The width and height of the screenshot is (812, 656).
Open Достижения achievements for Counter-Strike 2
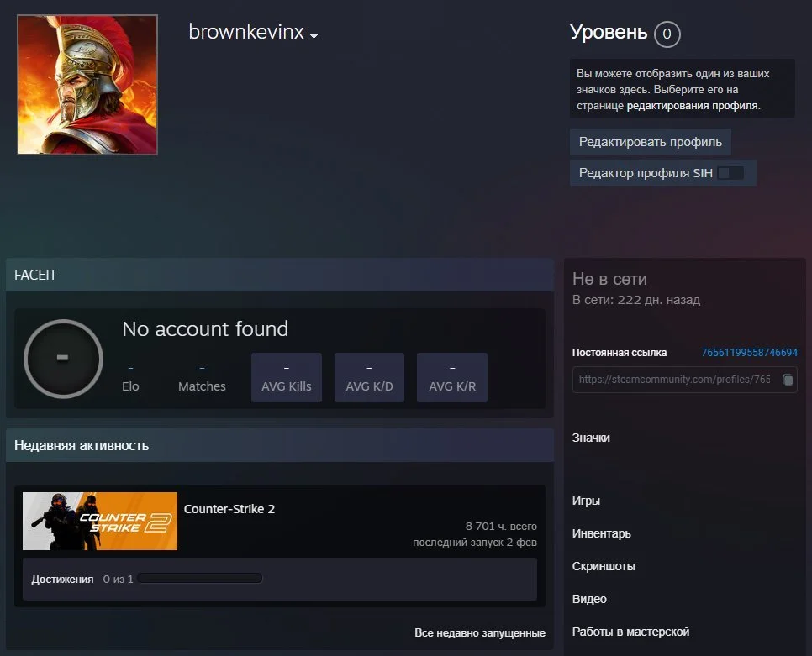point(62,580)
